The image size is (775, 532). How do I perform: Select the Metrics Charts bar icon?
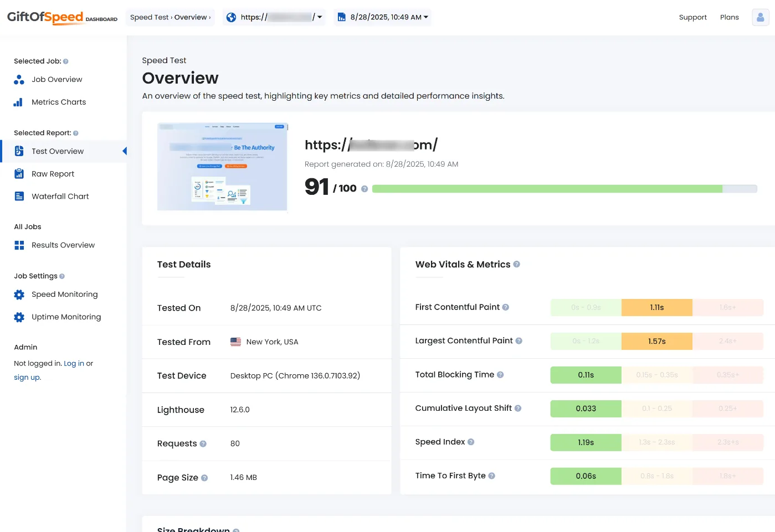(19, 102)
